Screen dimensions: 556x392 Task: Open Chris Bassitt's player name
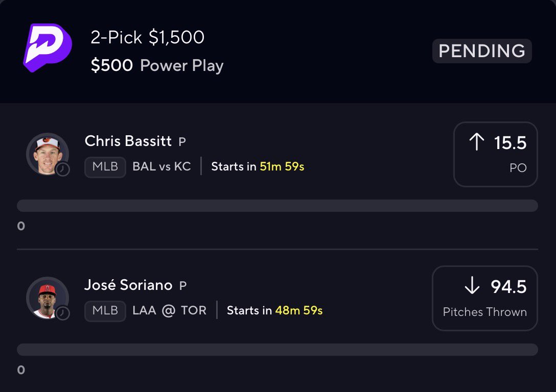click(128, 141)
